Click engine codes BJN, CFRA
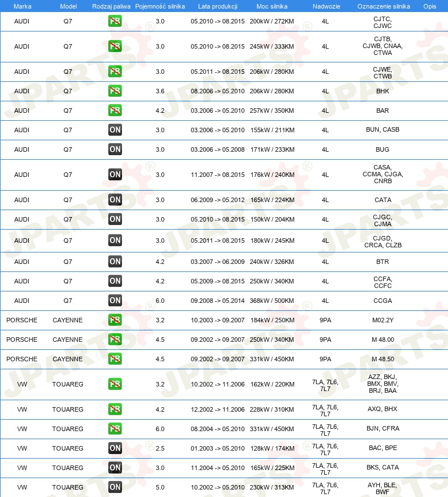 [x=383, y=428]
